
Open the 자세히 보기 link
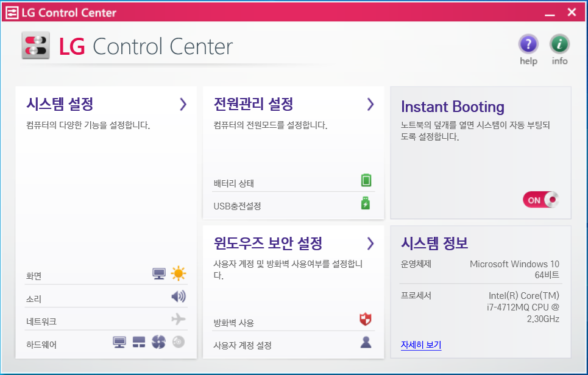tap(421, 345)
